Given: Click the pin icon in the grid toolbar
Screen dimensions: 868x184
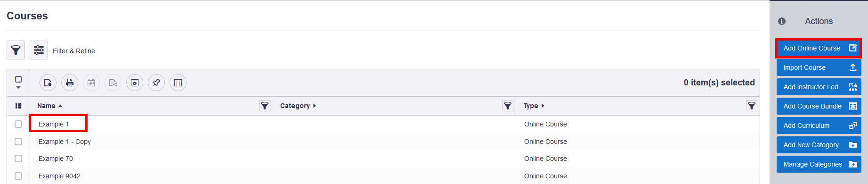Looking at the screenshot, I should 156,83.
